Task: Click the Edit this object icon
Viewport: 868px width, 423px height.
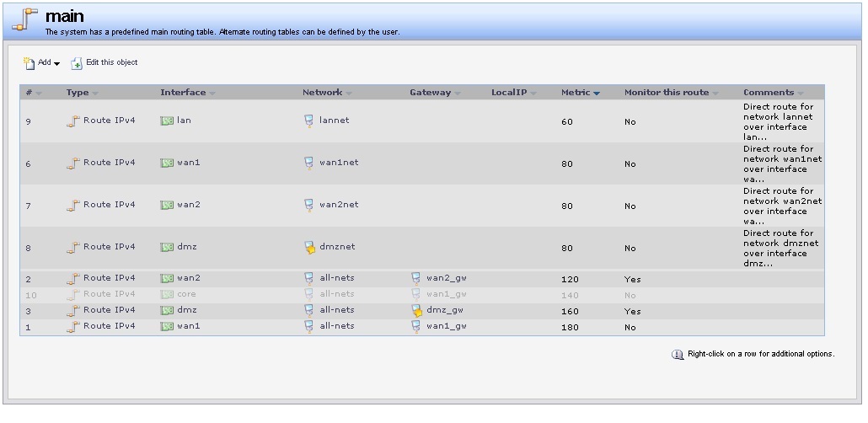Action: [77, 63]
